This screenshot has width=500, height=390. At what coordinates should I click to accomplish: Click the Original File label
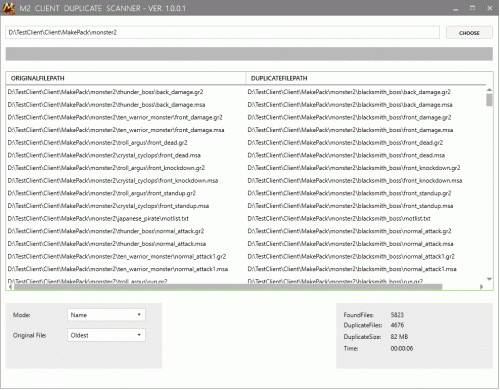(x=29, y=335)
